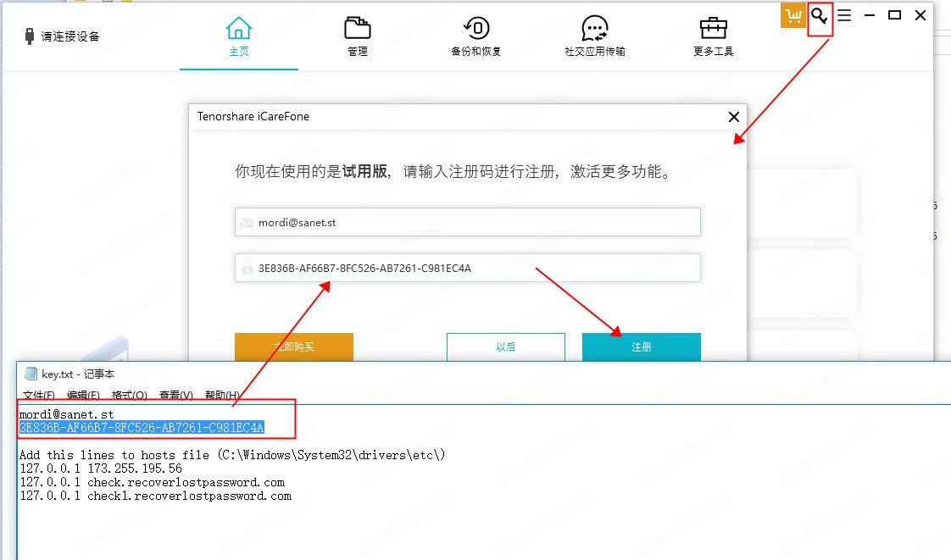Click the registration code input field
Image resolution: width=951 pixels, height=560 pixels.
click(468, 268)
